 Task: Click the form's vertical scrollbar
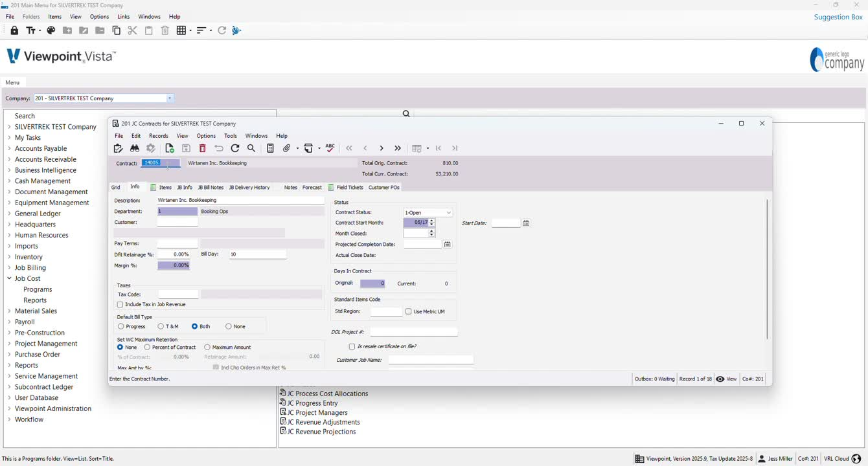[768, 269]
